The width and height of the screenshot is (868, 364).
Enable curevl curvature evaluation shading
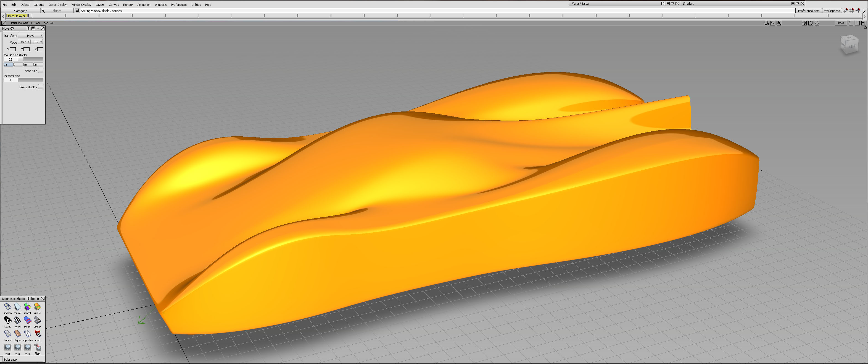click(37, 307)
